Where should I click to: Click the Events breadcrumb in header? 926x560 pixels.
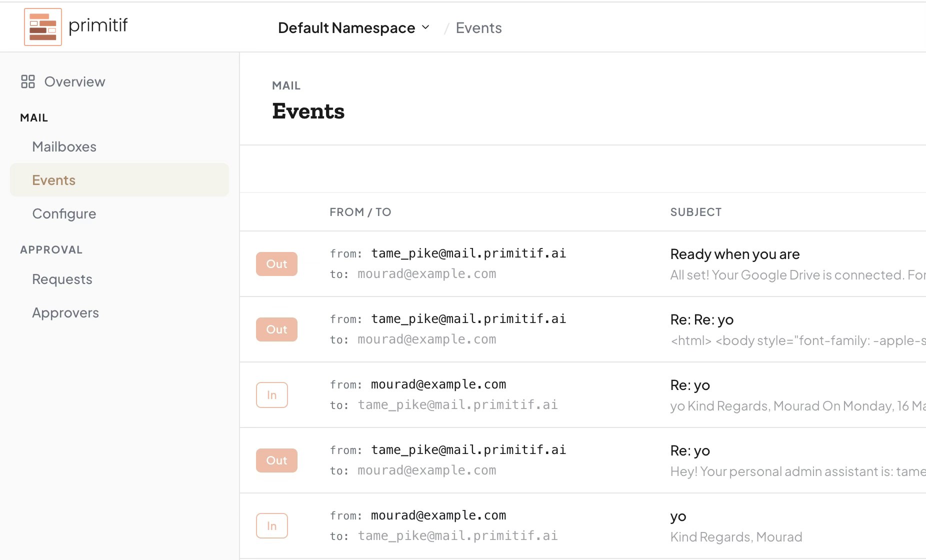[x=478, y=28]
